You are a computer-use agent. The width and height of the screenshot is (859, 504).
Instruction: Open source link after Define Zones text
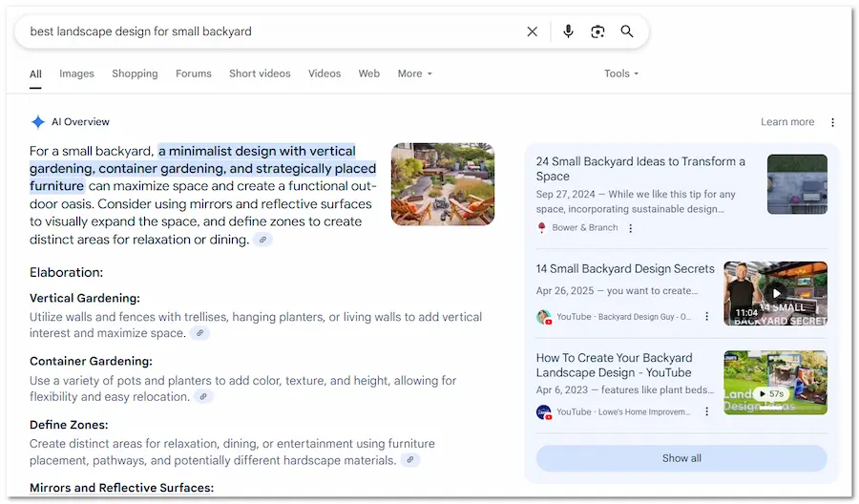[x=410, y=460]
